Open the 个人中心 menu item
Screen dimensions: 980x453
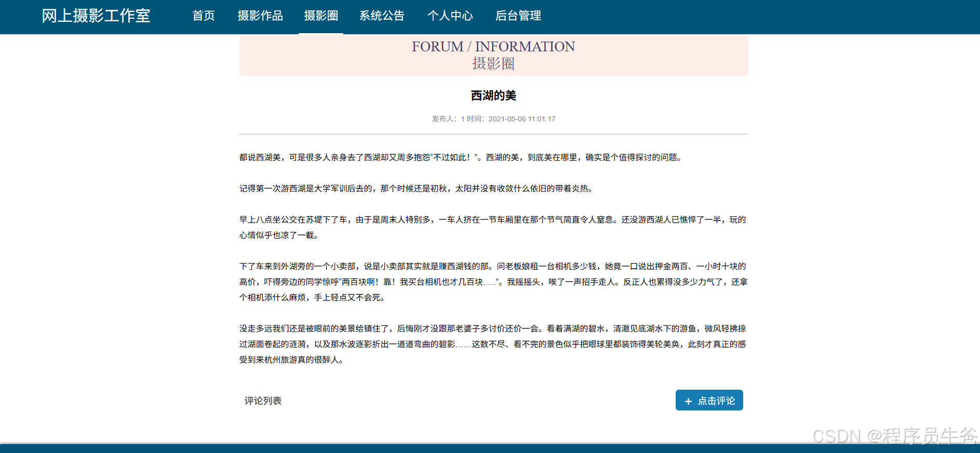pos(450,16)
